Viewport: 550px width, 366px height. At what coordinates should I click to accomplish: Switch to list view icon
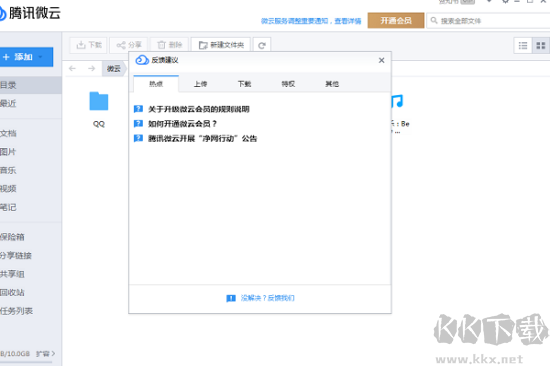523,45
